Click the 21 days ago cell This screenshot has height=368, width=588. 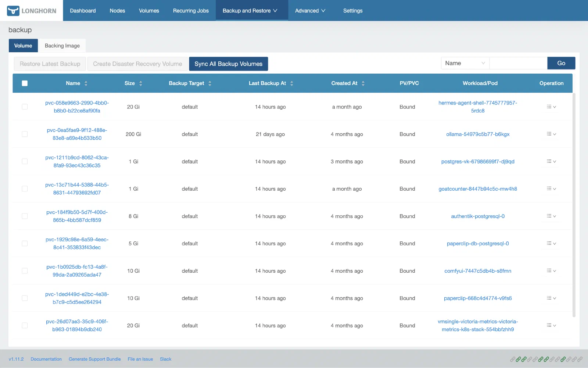click(270, 134)
